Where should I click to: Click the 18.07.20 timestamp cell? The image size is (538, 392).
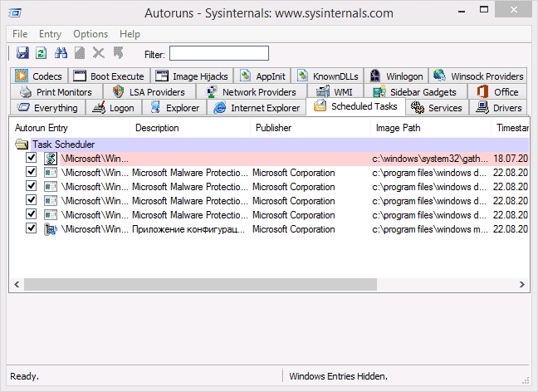[511, 159]
